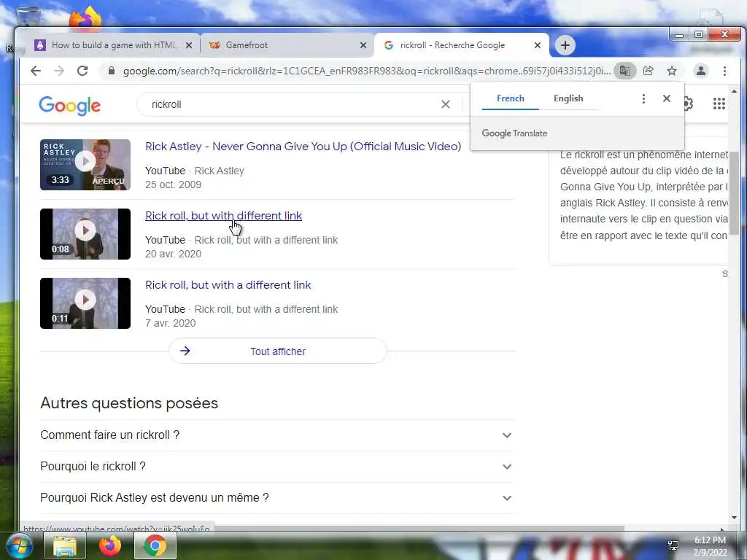Expand 'Comment faire un rickroll ?' question
This screenshot has width=747, height=560.
(x=277, y=435)
